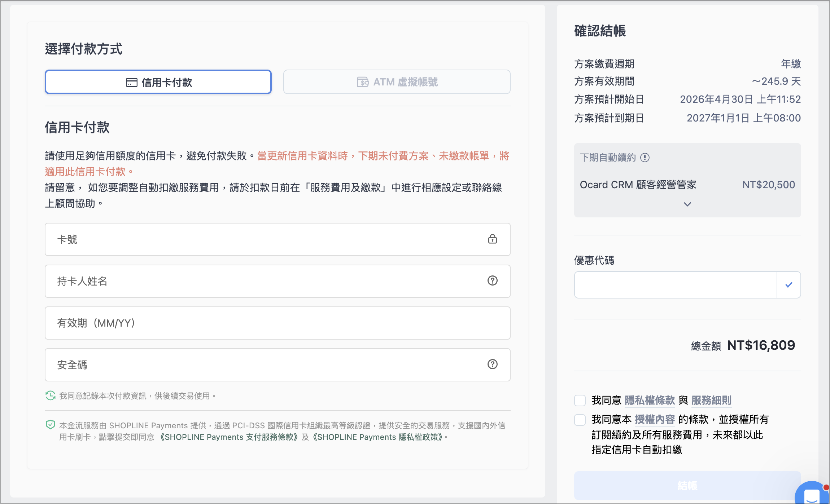The image size is (830, 504).
Task: Click the refresh icon beside 我同意記錄本次付款資訊
Action: tap(51, 395)
